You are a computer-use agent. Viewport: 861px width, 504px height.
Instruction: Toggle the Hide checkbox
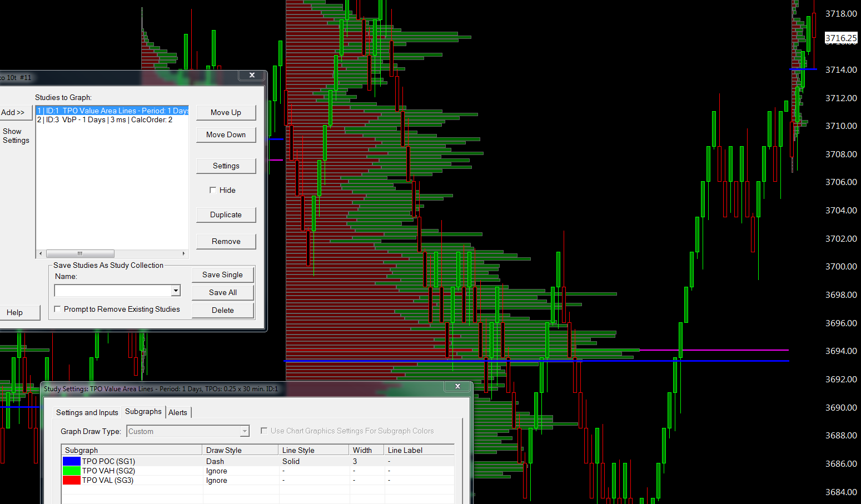(x=213, y=190)
